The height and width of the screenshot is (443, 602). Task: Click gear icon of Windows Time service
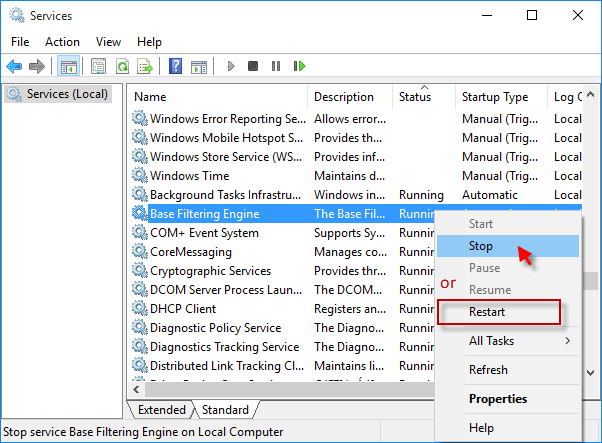(x=139, y=175)
